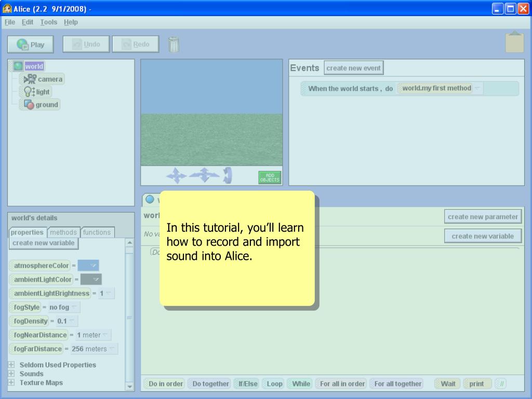Select ground in the object tree

[x=41, y=104]
